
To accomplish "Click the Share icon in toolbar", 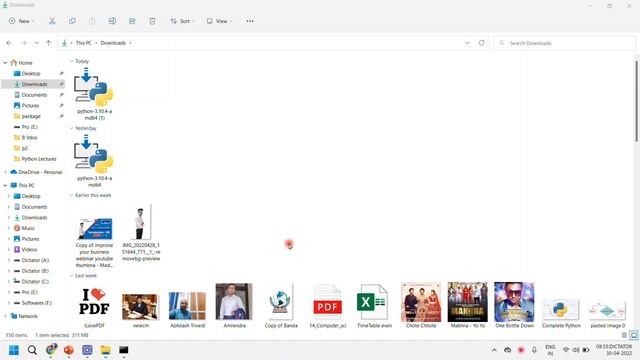I will tap(132, 21).
